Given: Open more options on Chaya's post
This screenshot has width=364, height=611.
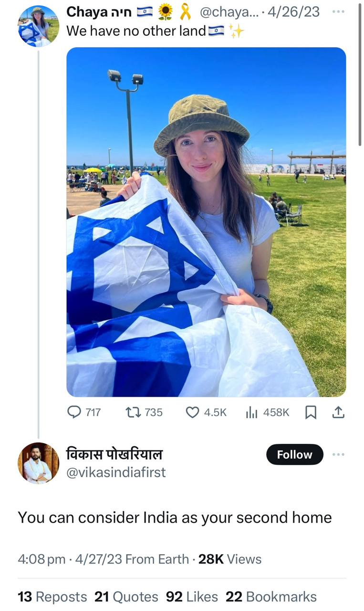Looking at the screenshot, I should (x=338, y=12).
